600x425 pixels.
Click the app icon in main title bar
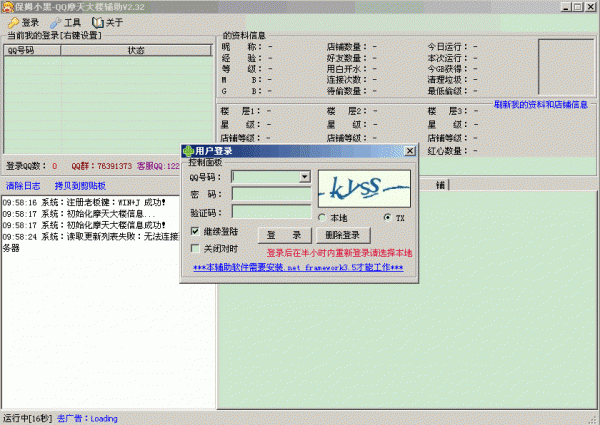click(x=8, y=7)
